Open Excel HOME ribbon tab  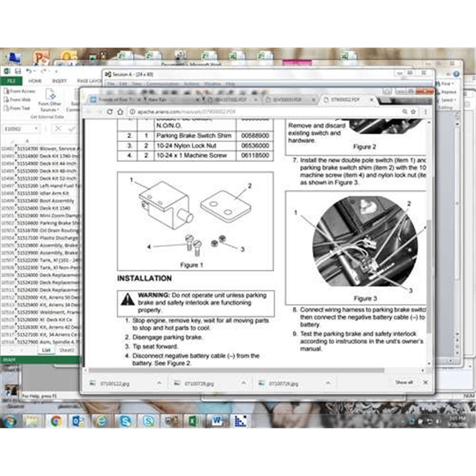point(35,81)
